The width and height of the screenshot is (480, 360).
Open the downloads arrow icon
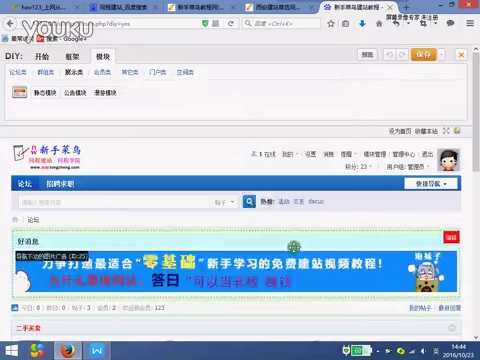(362, 24)
